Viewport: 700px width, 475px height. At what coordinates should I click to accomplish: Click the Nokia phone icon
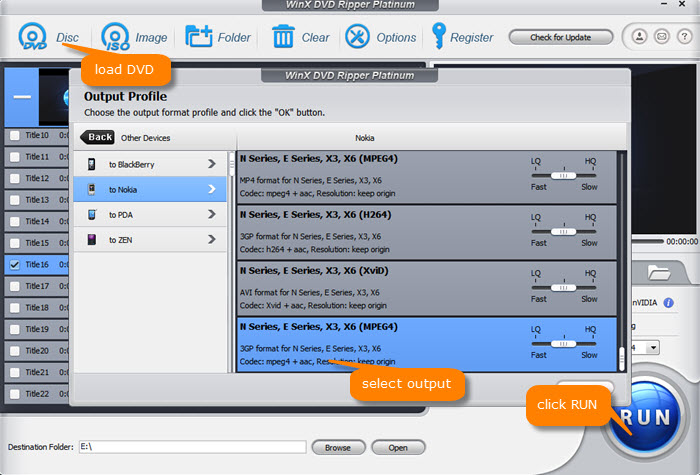92,189
